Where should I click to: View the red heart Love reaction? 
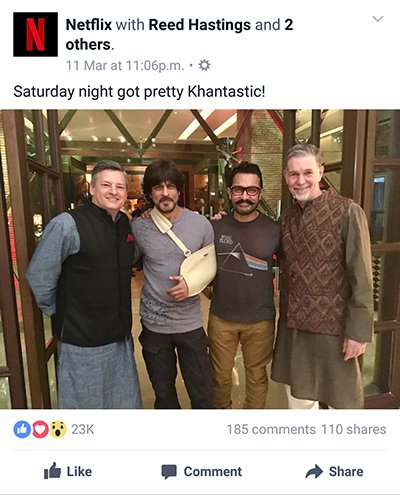point(40,429)
